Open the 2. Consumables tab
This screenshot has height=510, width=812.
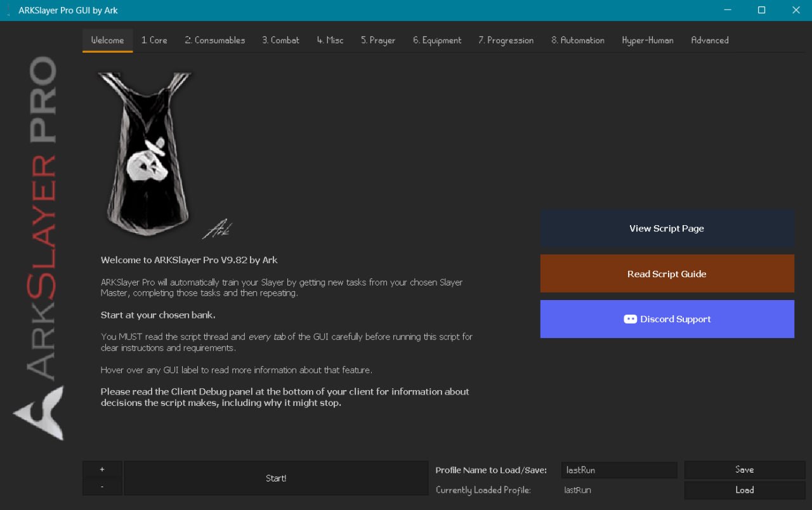click(215, 40)
